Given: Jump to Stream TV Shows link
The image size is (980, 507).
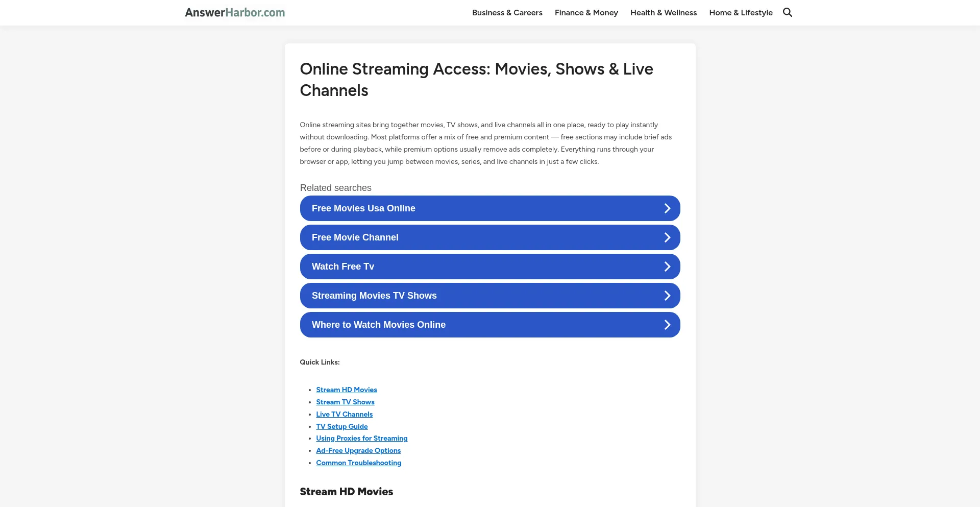Looking at the screenshot, I should pyautogui.click(x=345, y=402).
